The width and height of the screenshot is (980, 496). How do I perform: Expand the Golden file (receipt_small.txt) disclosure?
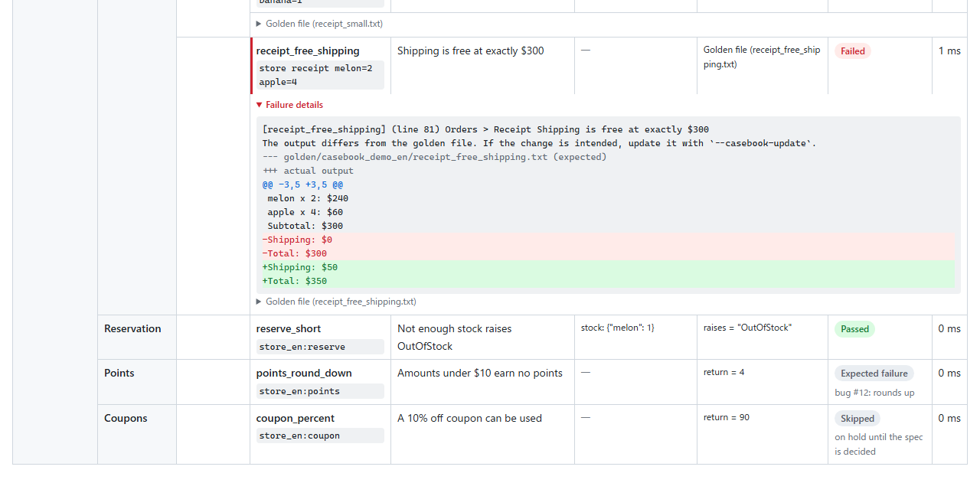click(319, 24)
